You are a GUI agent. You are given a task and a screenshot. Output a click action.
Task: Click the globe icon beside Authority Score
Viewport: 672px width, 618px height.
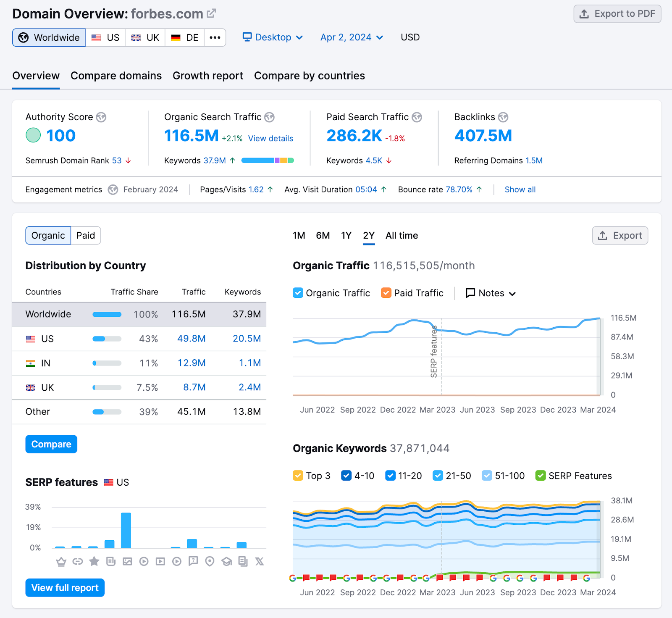tap(101, 117)
